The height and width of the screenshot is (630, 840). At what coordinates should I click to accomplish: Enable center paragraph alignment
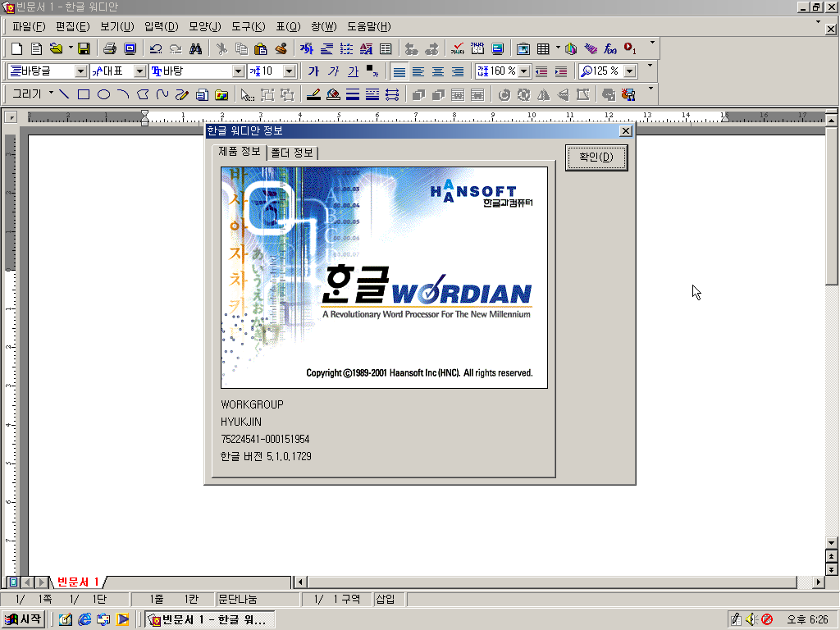point(438,71)
